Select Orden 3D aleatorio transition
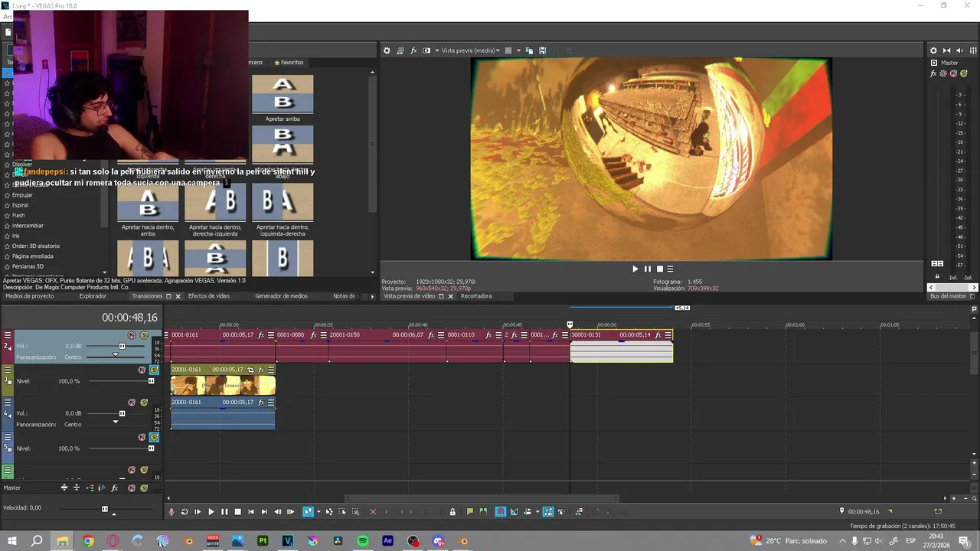The width and height of the screenshot is (980, 551). click(35, 246)
